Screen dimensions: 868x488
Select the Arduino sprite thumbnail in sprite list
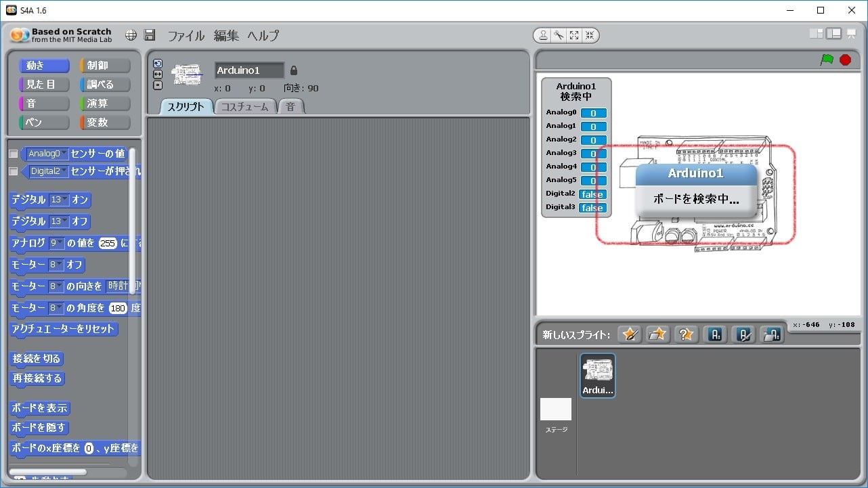598,376
